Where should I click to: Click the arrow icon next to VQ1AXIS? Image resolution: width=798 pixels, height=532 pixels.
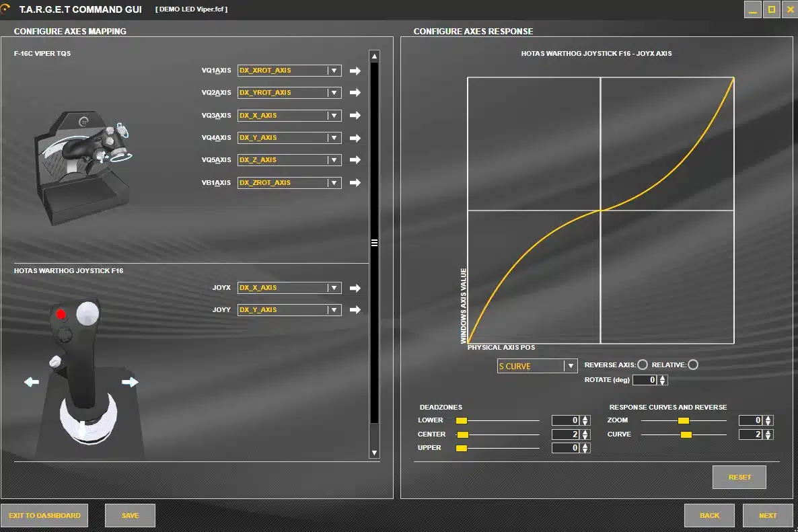coord(355,71)
